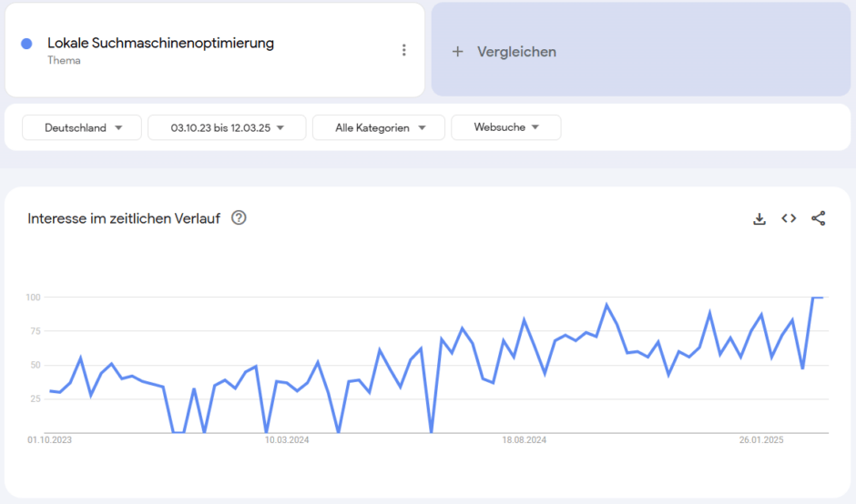Click the Vergleichen text to add a comparison
This screenshot has width=856, height=504.
(516, 52)
